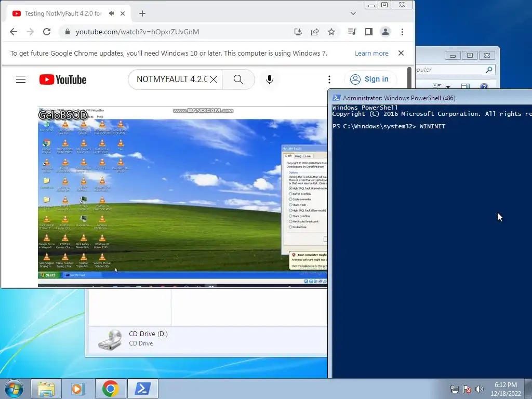Open taskbar clock and date

(506, 389)
